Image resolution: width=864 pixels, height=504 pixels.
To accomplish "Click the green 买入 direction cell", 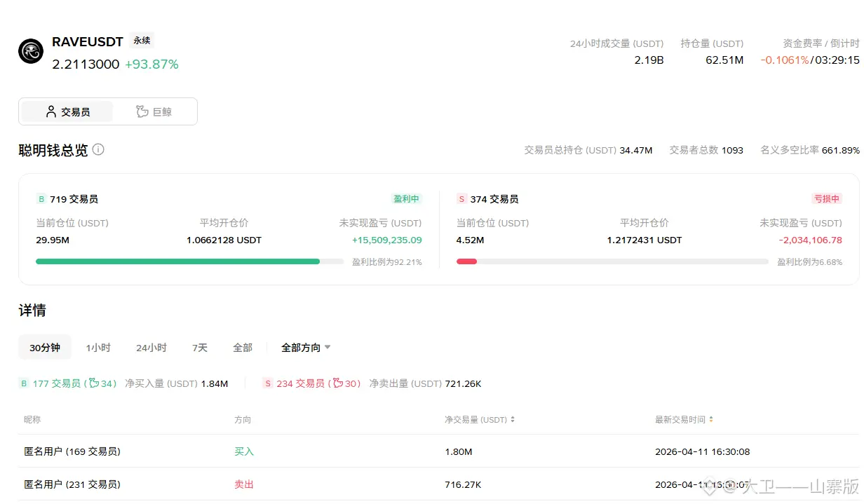I will (x=244, y=451).
